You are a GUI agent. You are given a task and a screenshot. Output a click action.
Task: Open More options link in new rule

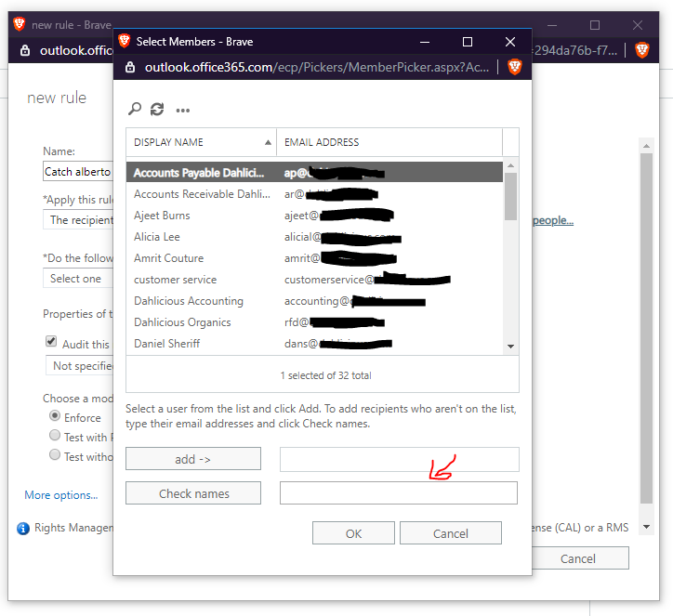(61, 495)
